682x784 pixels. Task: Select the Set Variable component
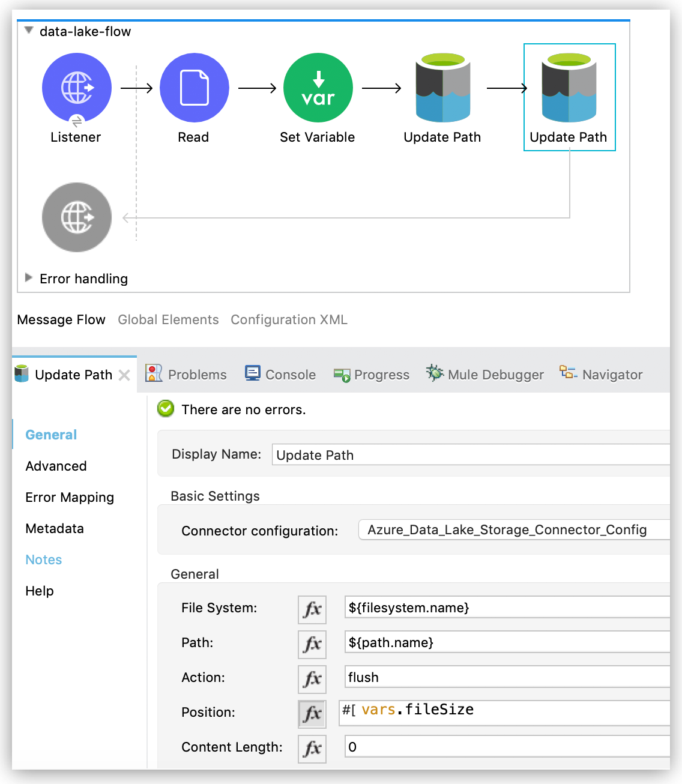pyautogui.click(x=318, y=88)
